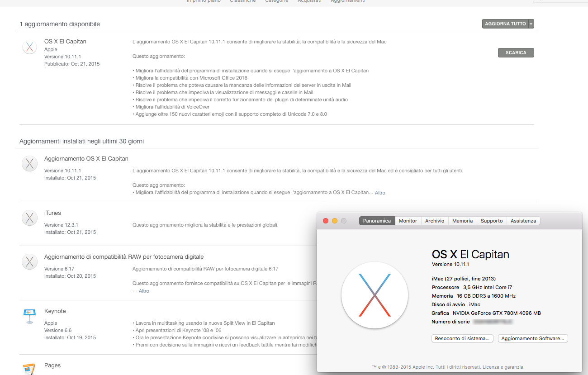Go to the Memoria tab
This screenshot has width=588, height=375.
coord(462,221)
